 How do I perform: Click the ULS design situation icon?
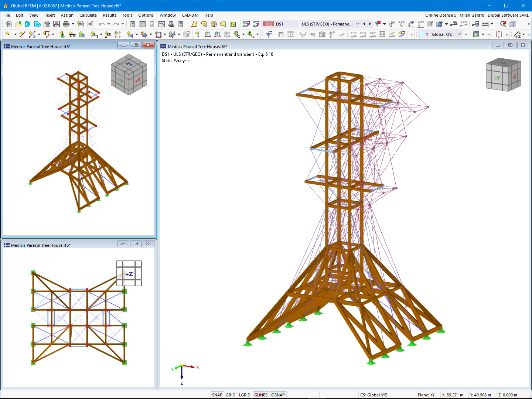(268, 24)
